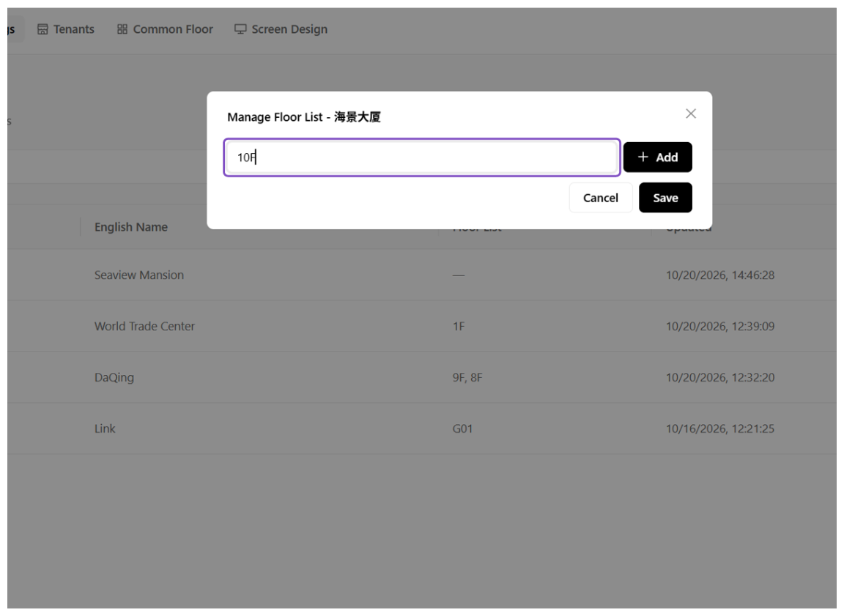Viewport: 844px width, 616px height.
Task: Save the floor list changes
Action: [x=665, y=198]
